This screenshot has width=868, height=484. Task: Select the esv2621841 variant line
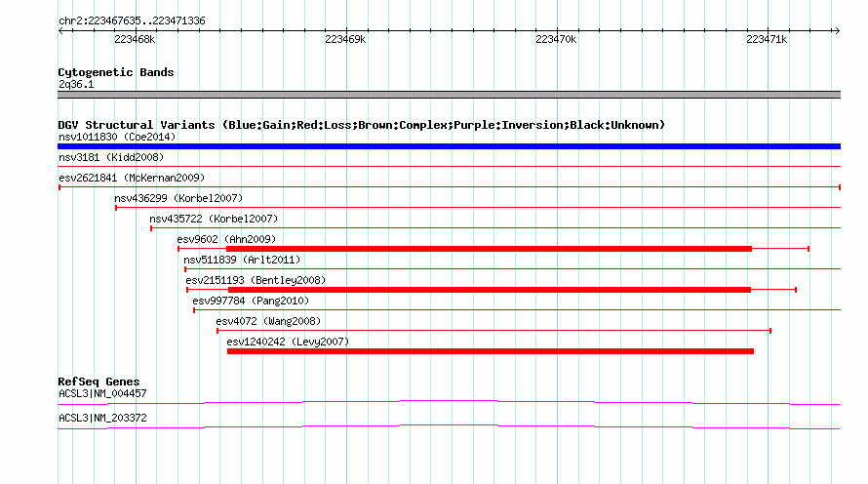pos(450,187)
